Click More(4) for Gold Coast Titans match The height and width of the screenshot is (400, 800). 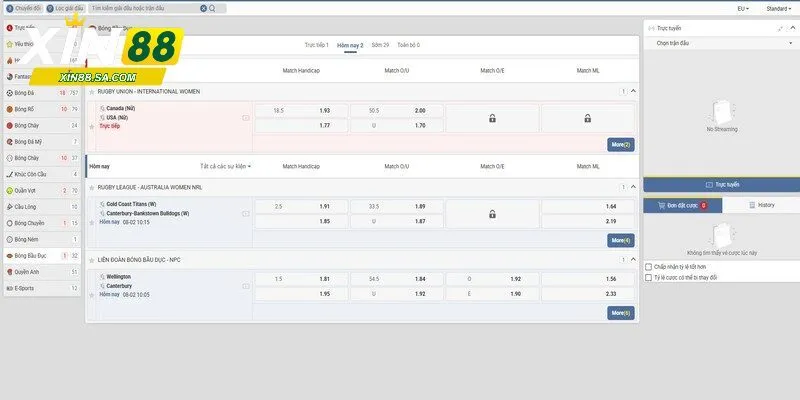(x=620, y=240)
